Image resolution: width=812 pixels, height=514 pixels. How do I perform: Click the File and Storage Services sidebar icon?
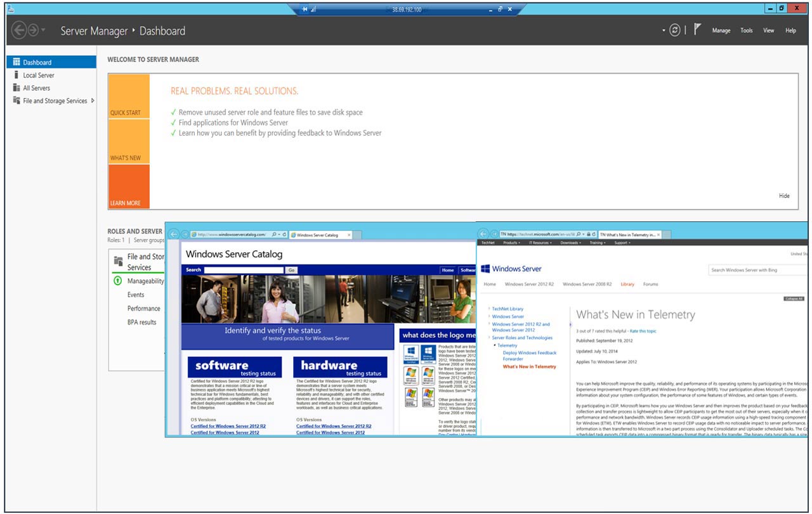tap(16, 101)
